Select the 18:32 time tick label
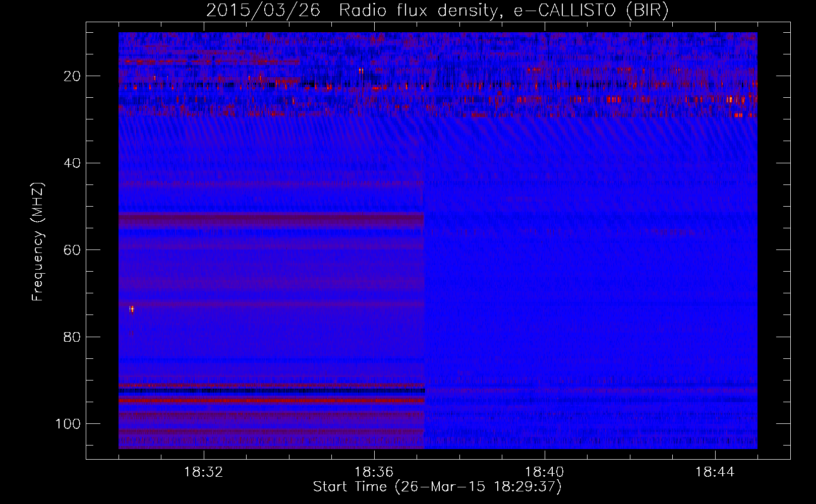816x504 pixels. pyautogui.click(x=204, y=472)
